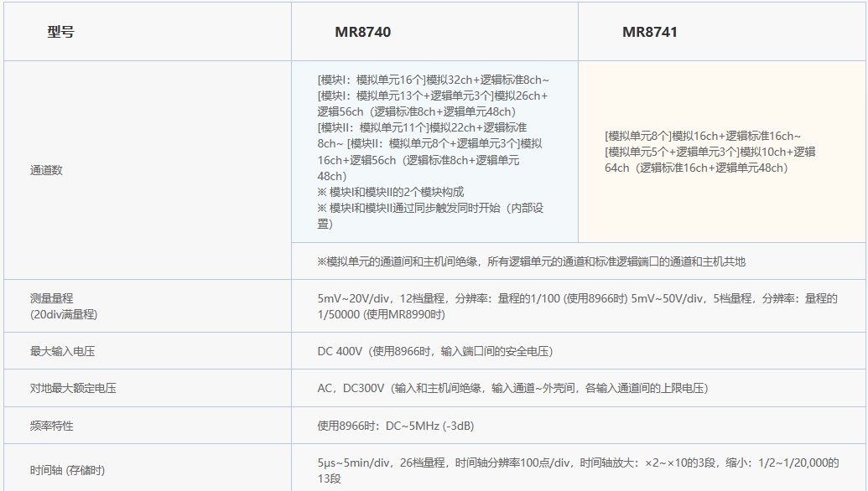Click the 型号 header cell

pos(60,32)
